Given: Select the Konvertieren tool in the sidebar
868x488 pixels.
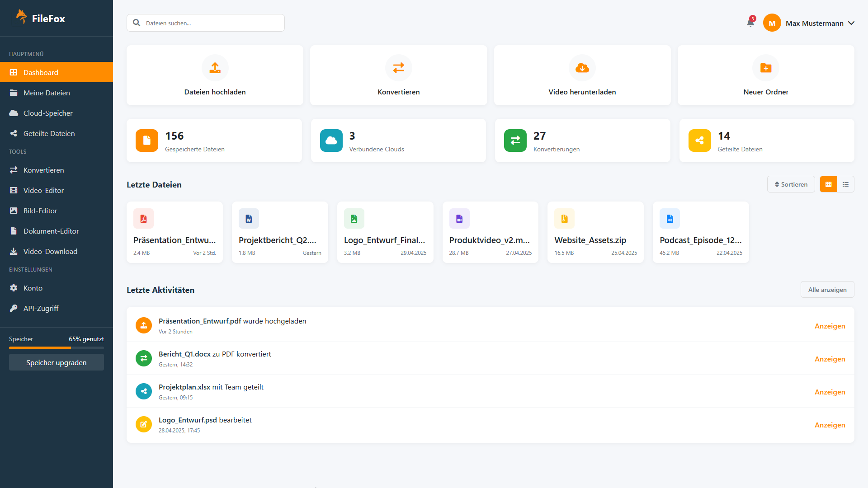Looking at the screenshot, I should [43, 170].
